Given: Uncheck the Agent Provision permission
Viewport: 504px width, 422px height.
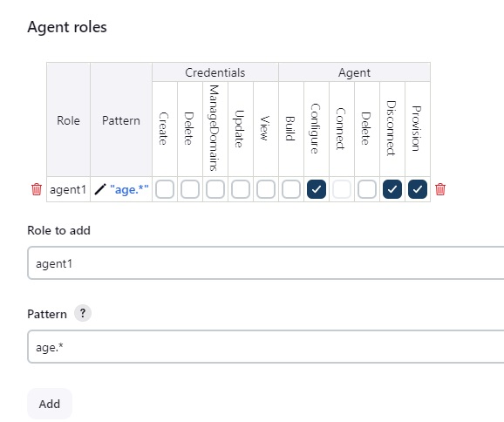Looking at the screenshot, I should coord(418,189).
